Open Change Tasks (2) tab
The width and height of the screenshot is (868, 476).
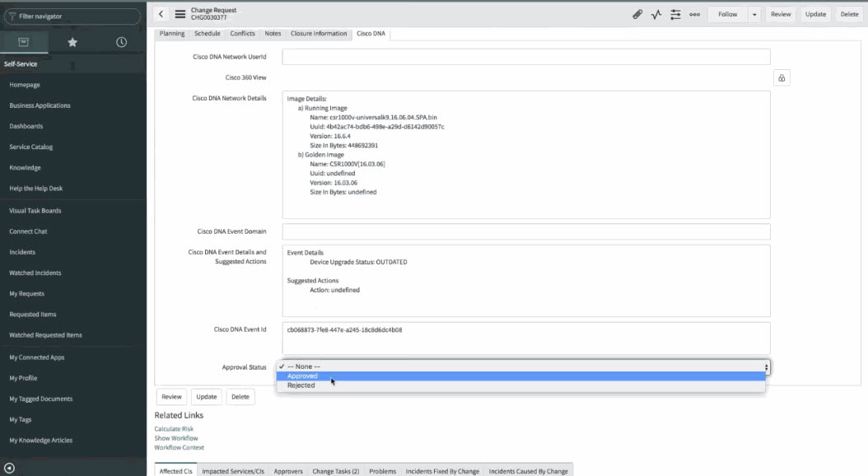coord(335,471)
